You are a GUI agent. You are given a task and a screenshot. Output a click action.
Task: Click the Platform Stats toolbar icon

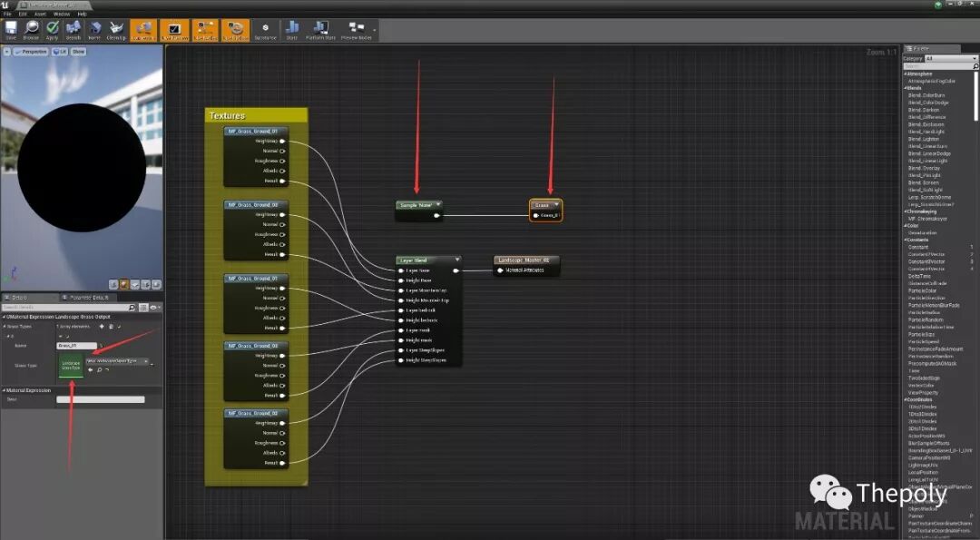tap(320, 30)
